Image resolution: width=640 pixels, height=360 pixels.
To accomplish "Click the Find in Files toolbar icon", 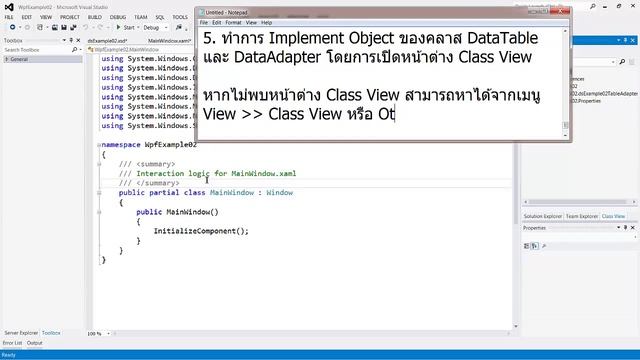I will coord(179,27).
